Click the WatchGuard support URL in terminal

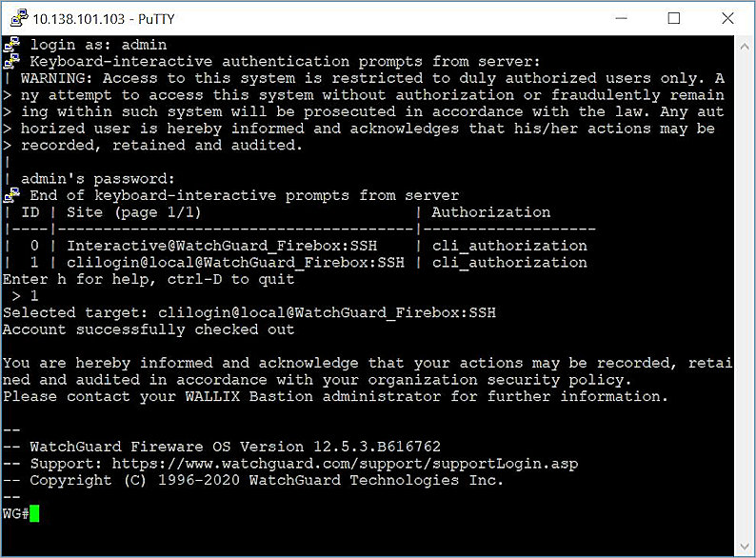tap(345, 464)
